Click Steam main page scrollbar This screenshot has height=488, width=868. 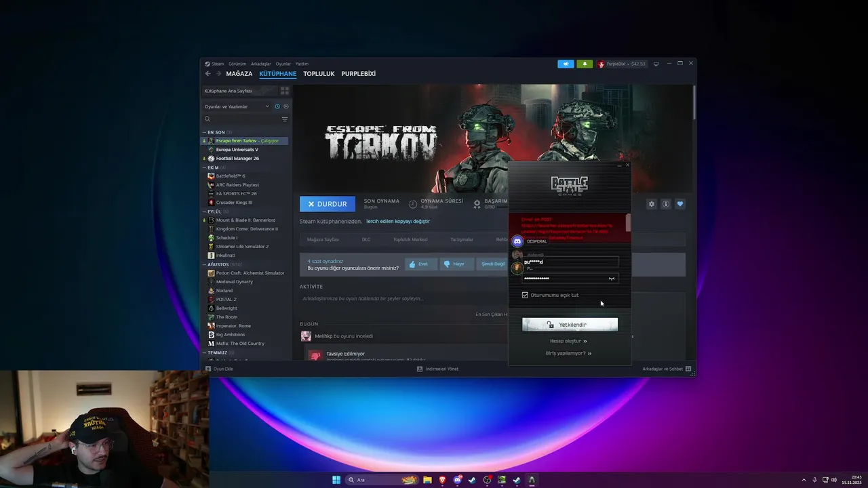click(694, 102)
